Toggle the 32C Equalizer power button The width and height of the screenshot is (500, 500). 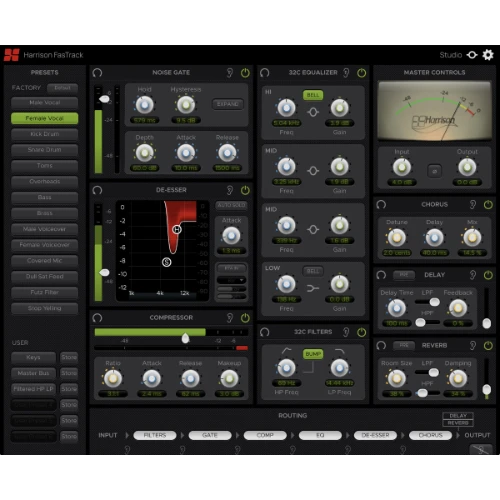coord(362,73)
